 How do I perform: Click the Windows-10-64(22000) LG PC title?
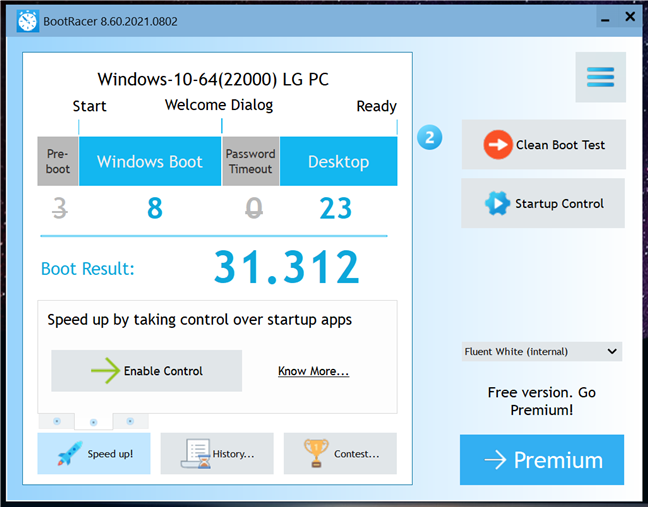pos(213,79)
